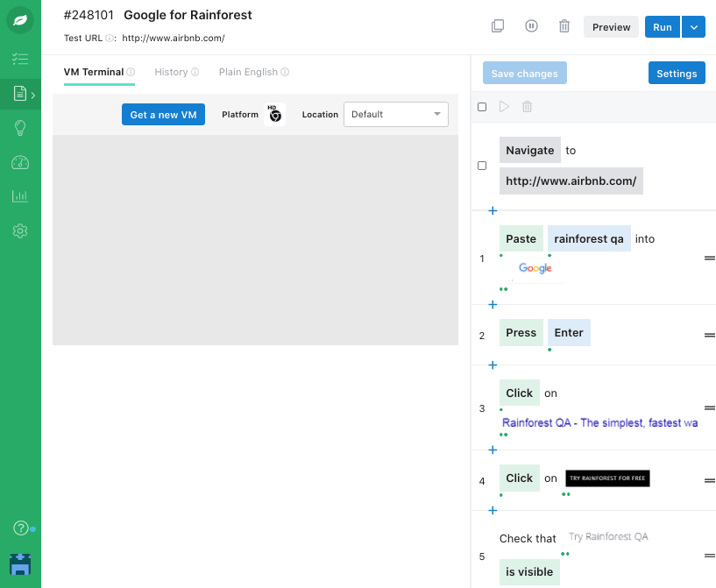Switch to the Plain English tab
The image size is (716, 588).
tap(248, 72)
